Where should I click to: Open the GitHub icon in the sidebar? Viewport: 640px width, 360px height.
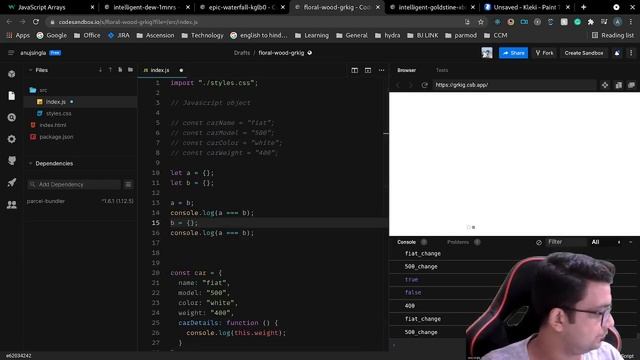tap(11, 161)
